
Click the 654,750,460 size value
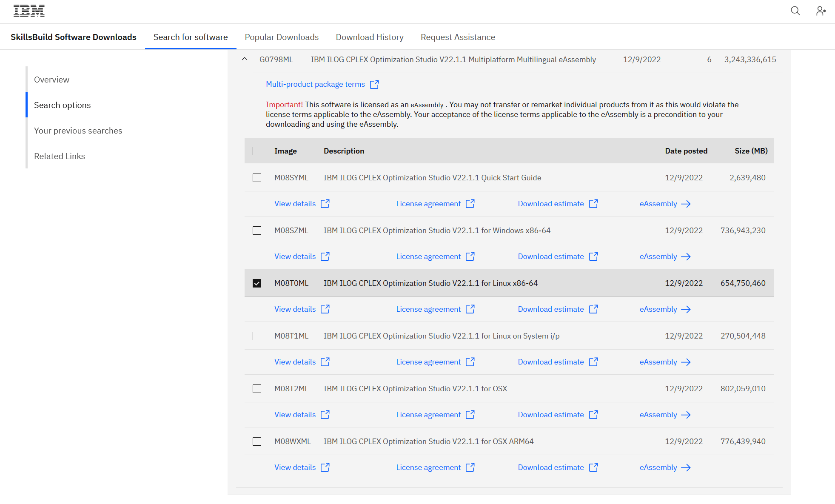[743, 283]
